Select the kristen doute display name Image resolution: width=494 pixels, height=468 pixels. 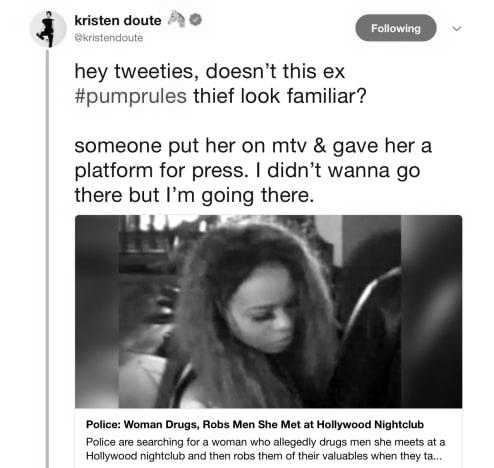coord(118,20)
